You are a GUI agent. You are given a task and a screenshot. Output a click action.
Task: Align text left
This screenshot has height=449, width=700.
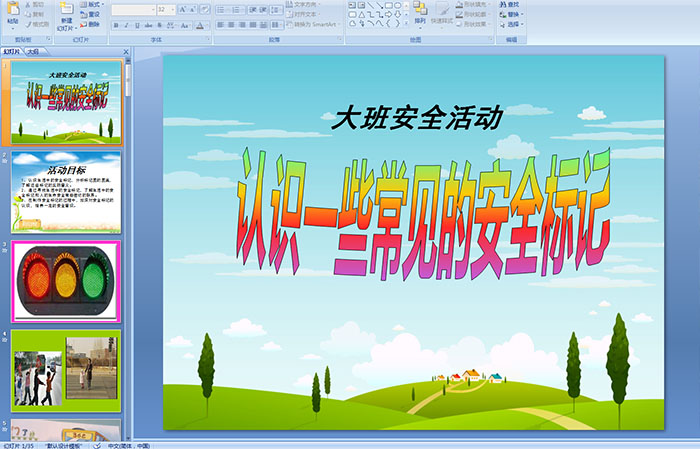(x=221, y=25)
